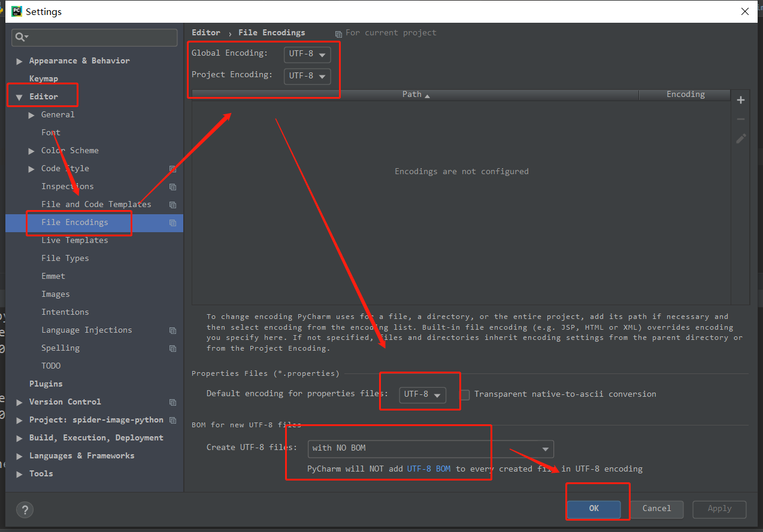This screenshot has width=763, height=532.
Task: Click project-level icon beside Code Style
Action: 172,169
